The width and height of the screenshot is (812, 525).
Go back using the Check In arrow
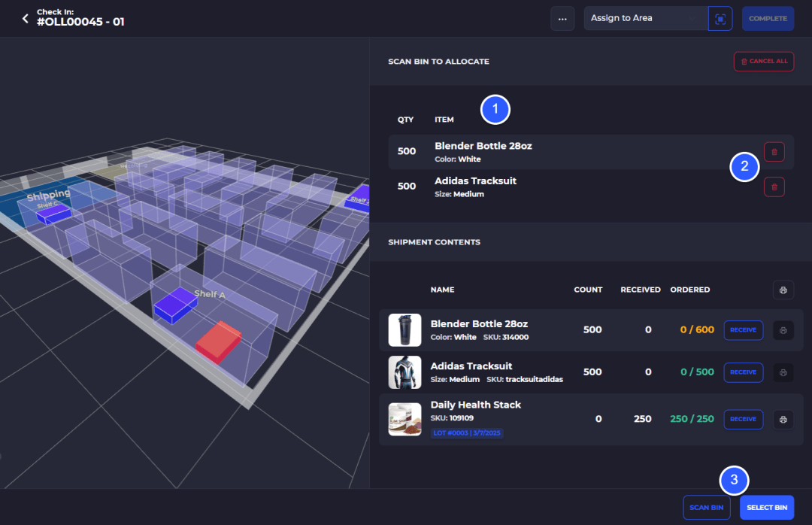25,19
